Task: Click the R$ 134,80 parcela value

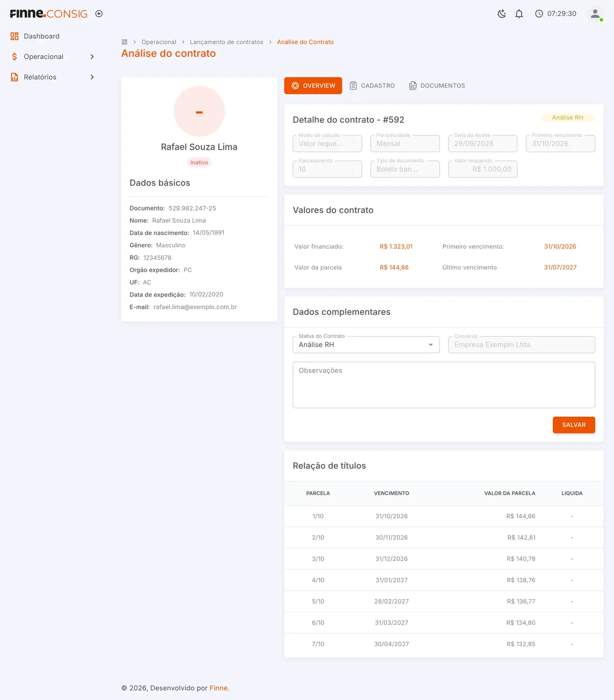Action: (521, 623)
